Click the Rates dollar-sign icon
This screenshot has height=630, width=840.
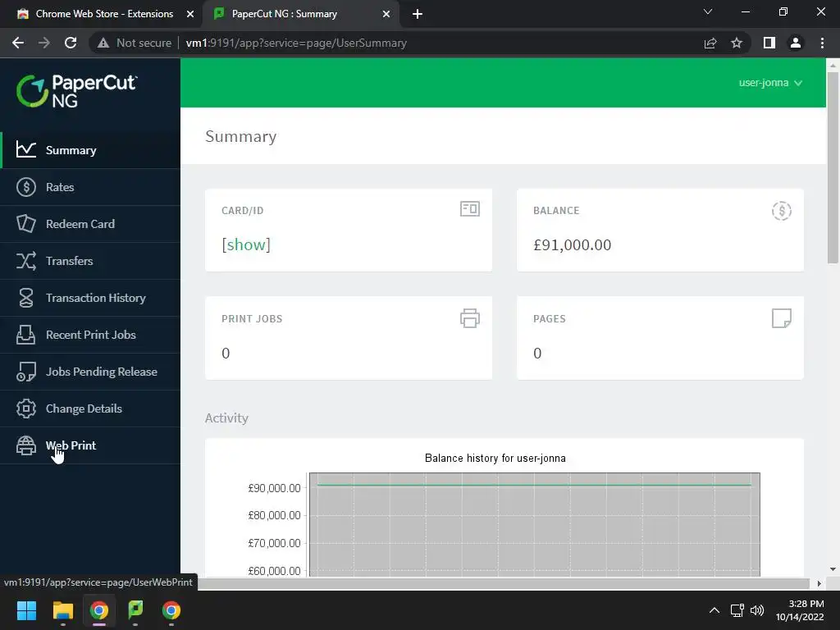[25, 187]
